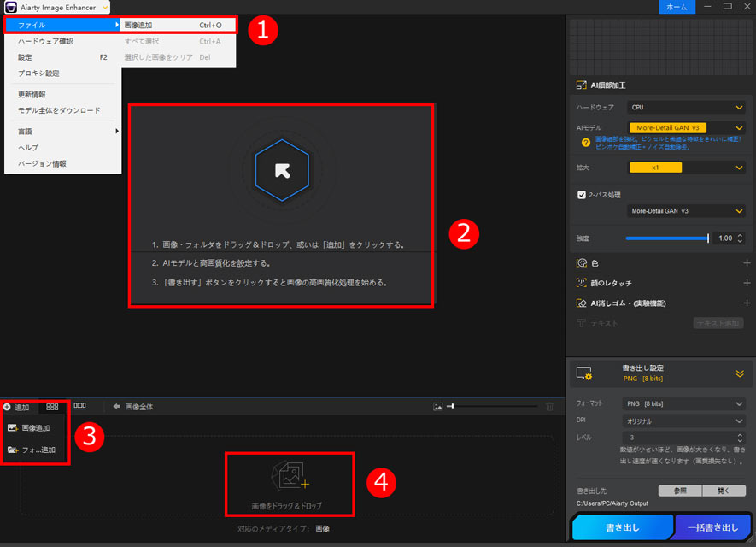The width and height of the screenshot is (756, 547).
Task: Click the 画像全体 fit-to-view arrow icon
Action: pos(117,406)
